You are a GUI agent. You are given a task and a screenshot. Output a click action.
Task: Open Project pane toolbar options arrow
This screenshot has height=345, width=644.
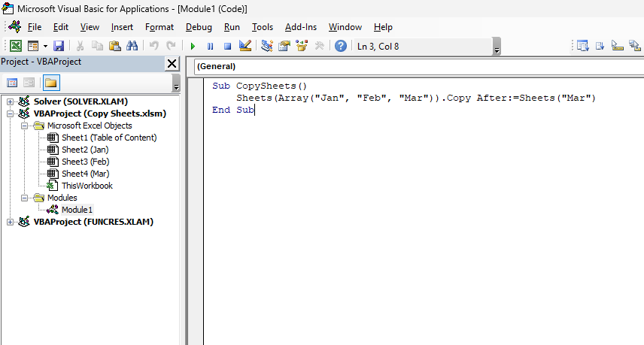pyautogui.click(x=176, y=83)
